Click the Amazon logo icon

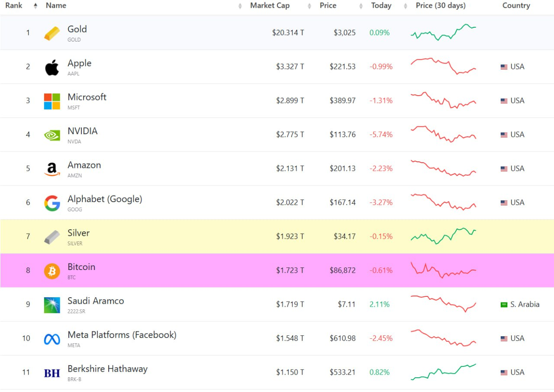click(x=52, y=169)
